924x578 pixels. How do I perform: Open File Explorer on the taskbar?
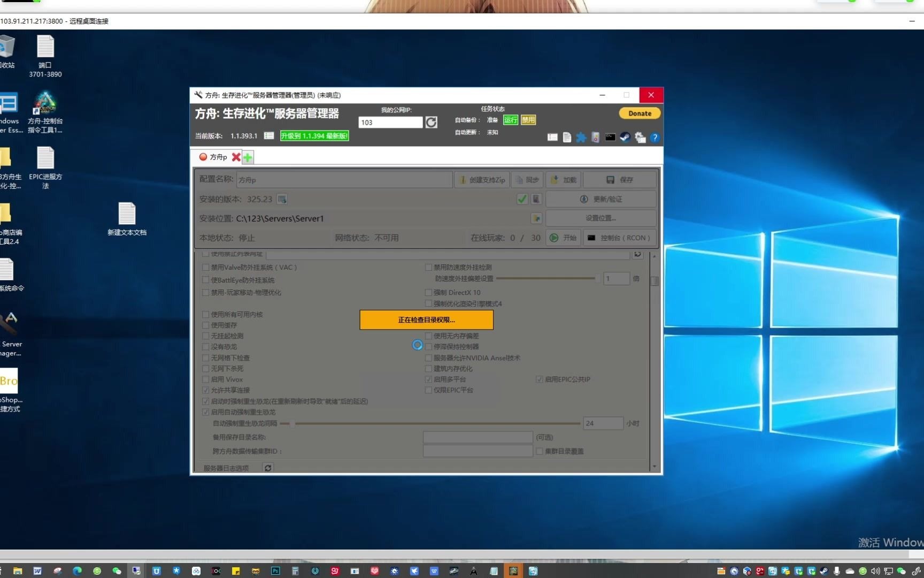coord(18,571)
